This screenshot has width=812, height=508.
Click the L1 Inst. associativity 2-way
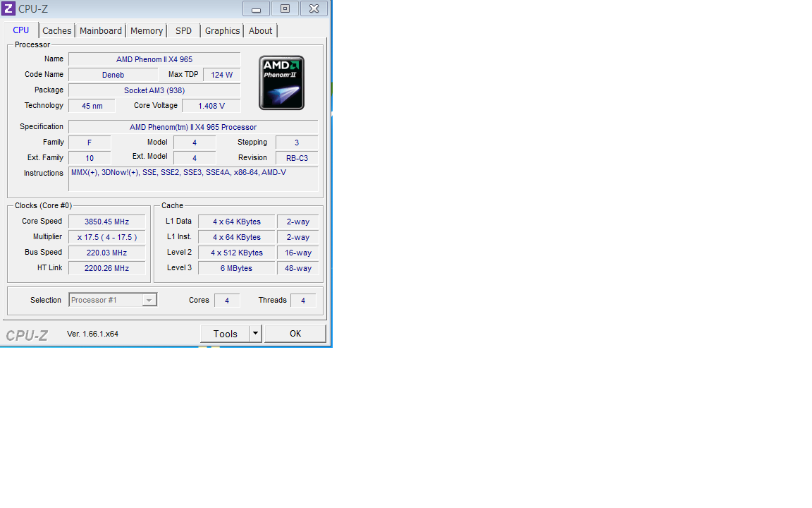[x=297, y=237]
